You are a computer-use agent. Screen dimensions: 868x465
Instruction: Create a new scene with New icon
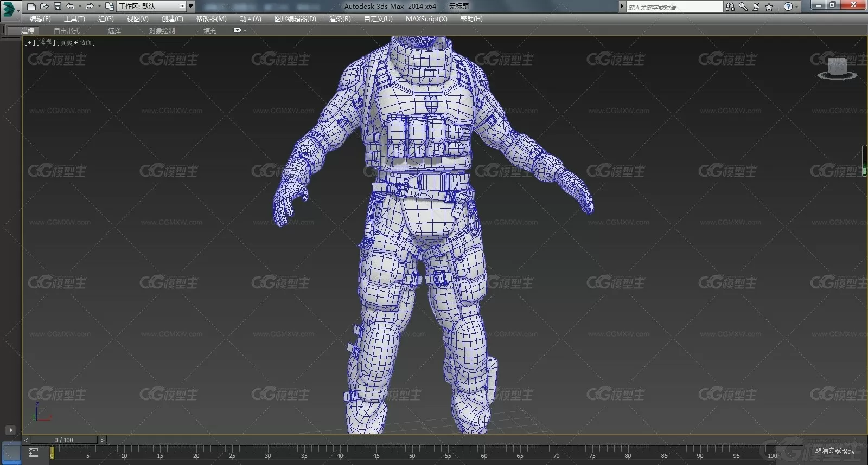tap(31, 7)
